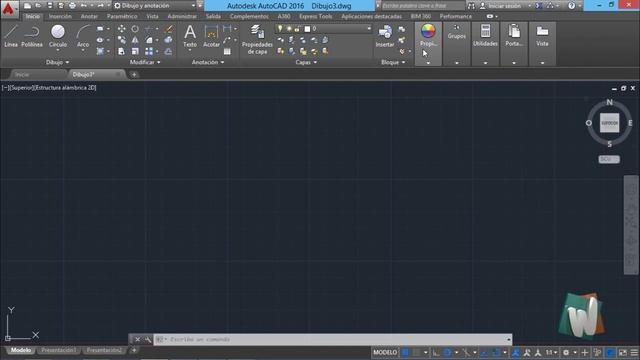Open the Paramétrico ribbon tab
640x360 pixels.
[122, 16]
